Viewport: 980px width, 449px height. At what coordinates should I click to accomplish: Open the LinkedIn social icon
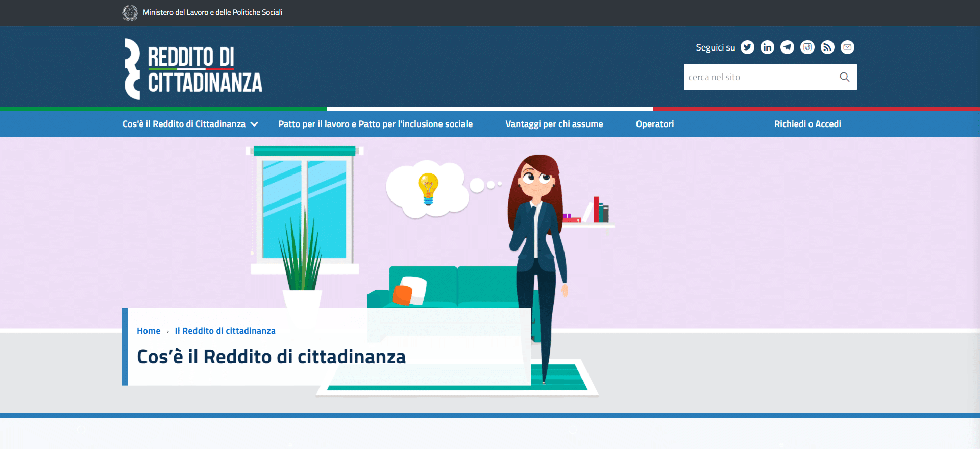coord(767,47)
